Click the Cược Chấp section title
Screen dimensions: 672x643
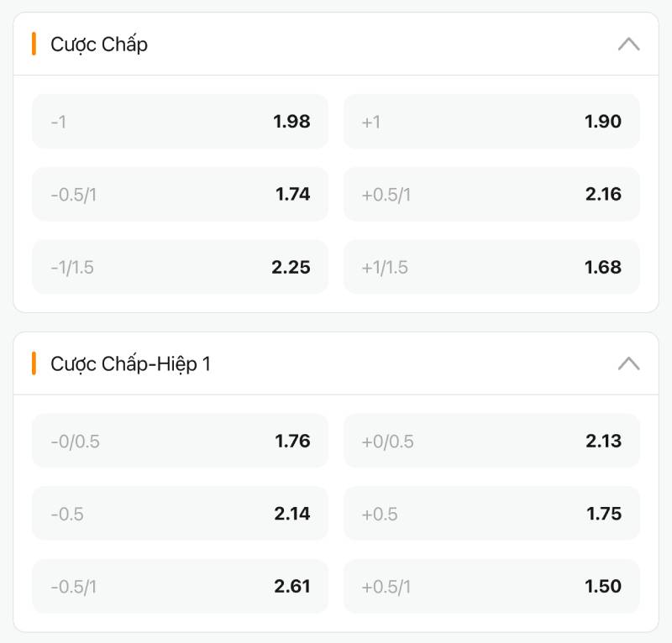(99, 44)
